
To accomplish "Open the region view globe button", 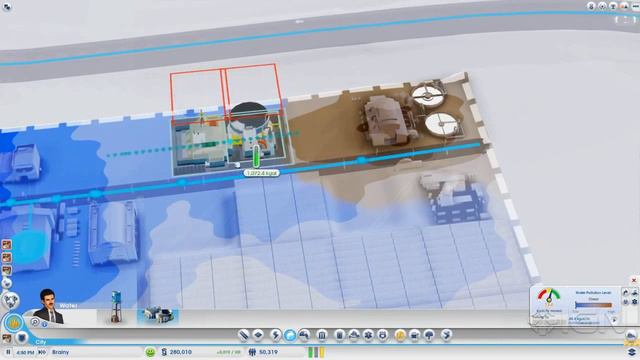I will coord(10,301).
